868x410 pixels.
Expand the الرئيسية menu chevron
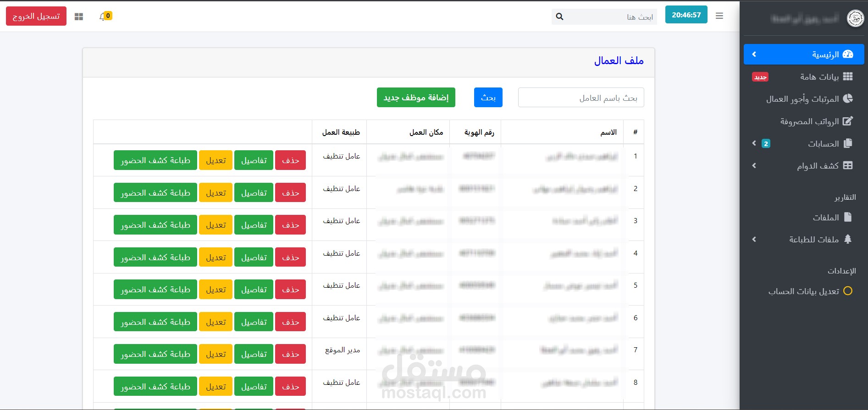pyautogui.click(x=754, y=55)
